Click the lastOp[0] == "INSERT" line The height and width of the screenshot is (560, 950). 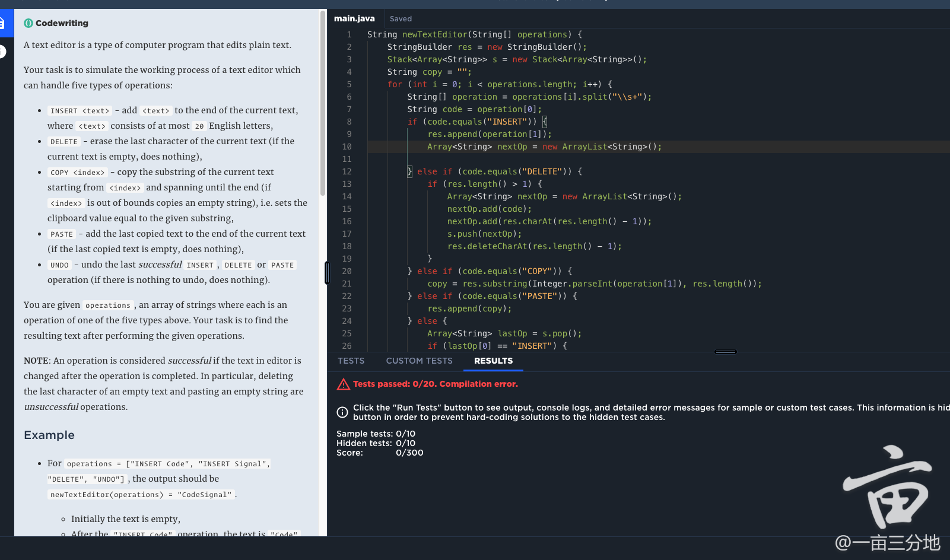(x=497, y=346)
